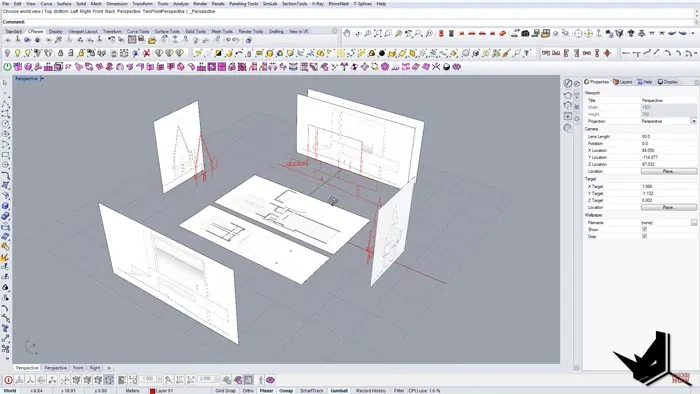Viewport: 700px width, 394px height.
Task: Toggle Grid Snap in status bar
Action: click(225, 390)
